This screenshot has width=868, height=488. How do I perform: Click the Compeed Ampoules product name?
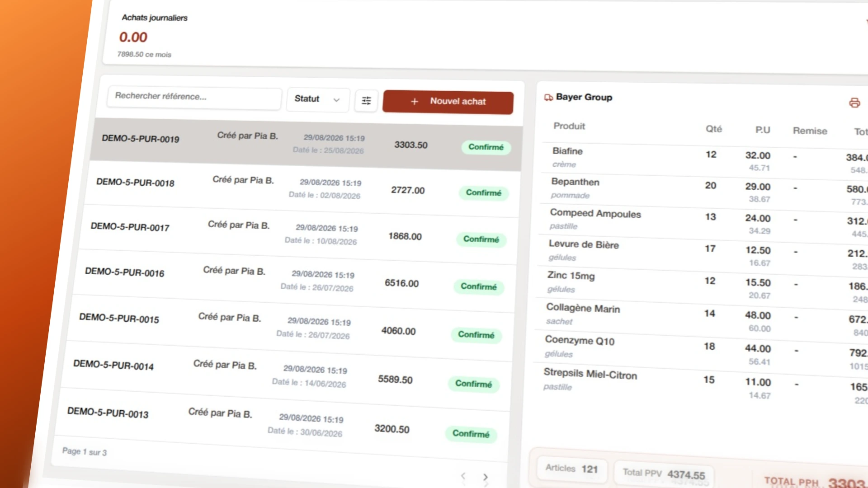(x=595, y=213)
